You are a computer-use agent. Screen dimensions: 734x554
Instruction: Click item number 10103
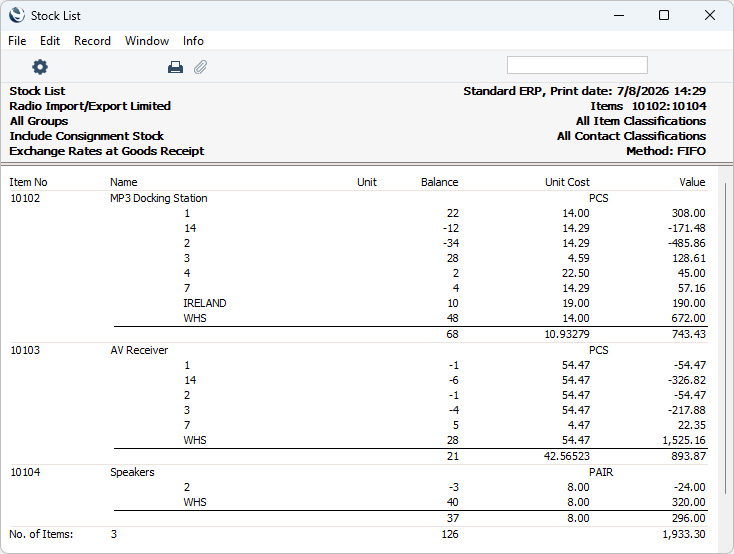tap(25, 350)
